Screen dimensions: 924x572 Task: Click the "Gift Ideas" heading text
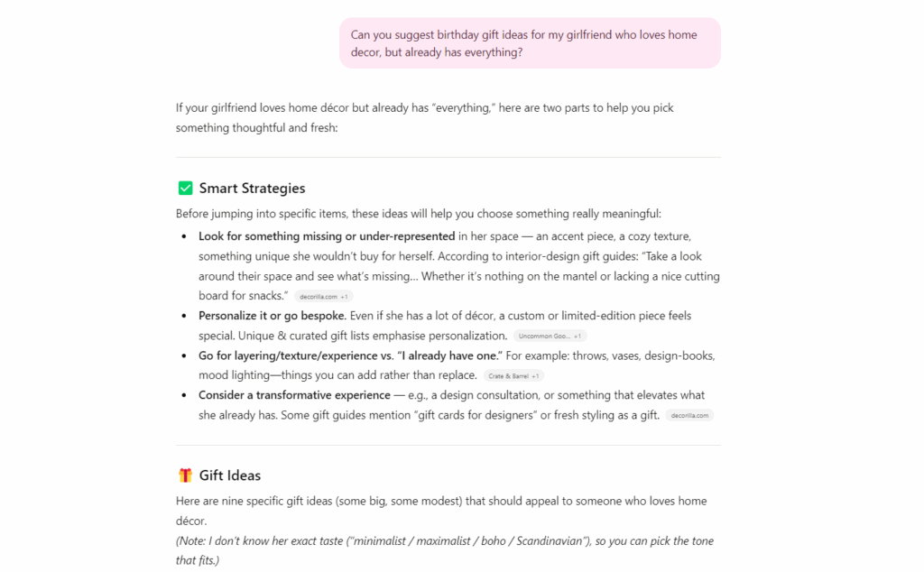[x=229, y=475]
